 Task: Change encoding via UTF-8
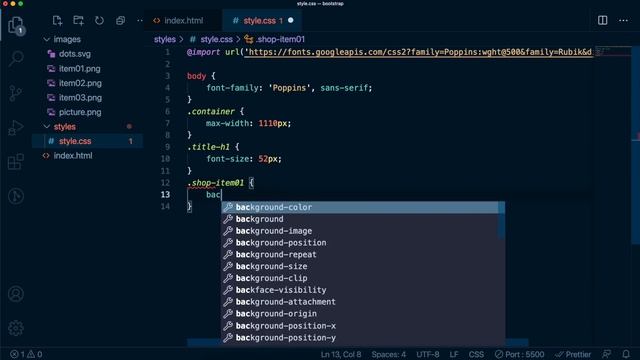(428, 354)
